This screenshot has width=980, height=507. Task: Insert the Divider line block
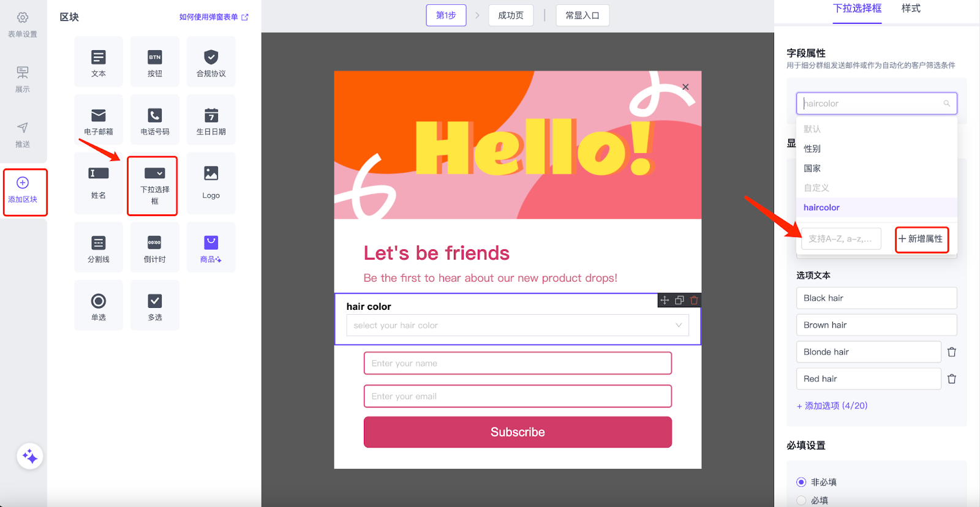(x=98, y=248)
